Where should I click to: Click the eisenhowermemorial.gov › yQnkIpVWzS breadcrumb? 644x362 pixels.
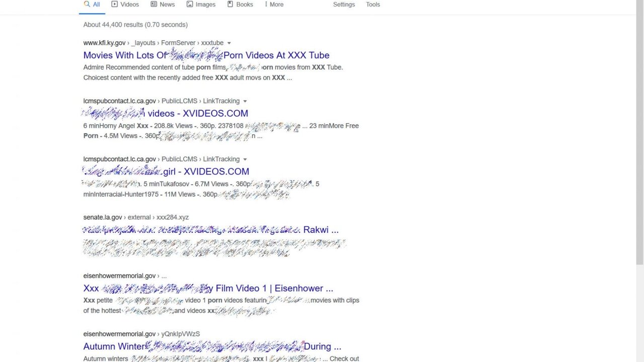[x=141, y=334]
